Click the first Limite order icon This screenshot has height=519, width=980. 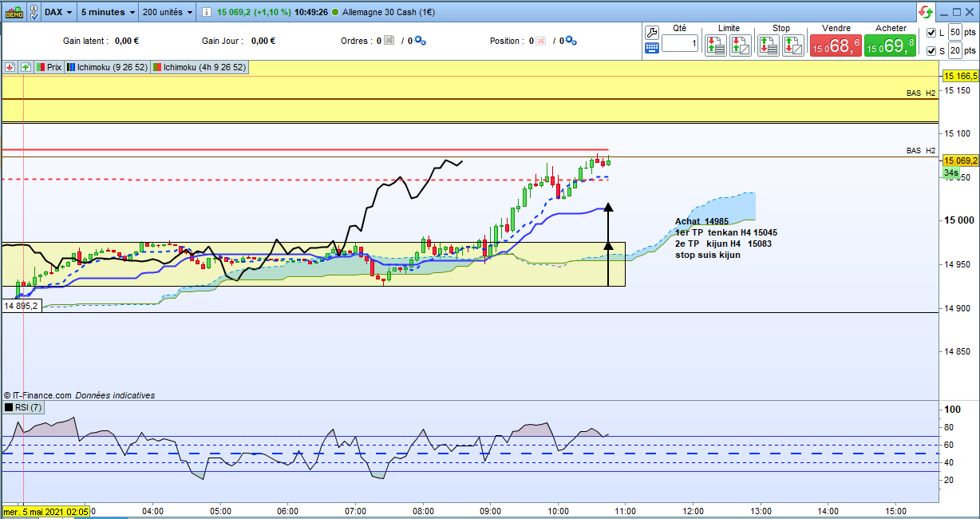[x=716, y=46]
